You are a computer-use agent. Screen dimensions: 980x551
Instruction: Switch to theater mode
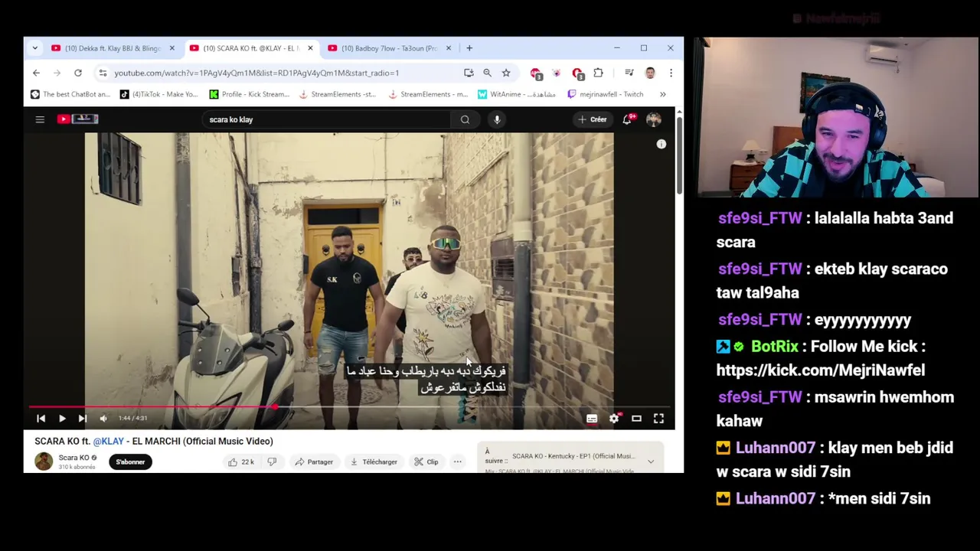tap(636, 419)
